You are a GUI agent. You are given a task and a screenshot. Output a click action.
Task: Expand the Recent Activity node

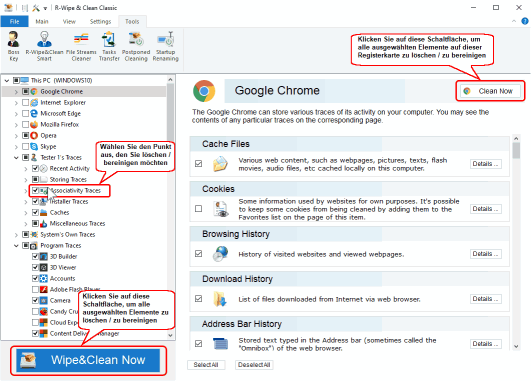coord(26,169)
